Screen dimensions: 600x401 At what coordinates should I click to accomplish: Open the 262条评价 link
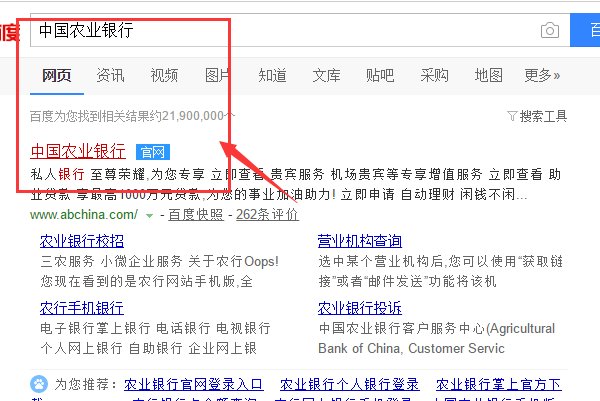[x=267, y=215]
